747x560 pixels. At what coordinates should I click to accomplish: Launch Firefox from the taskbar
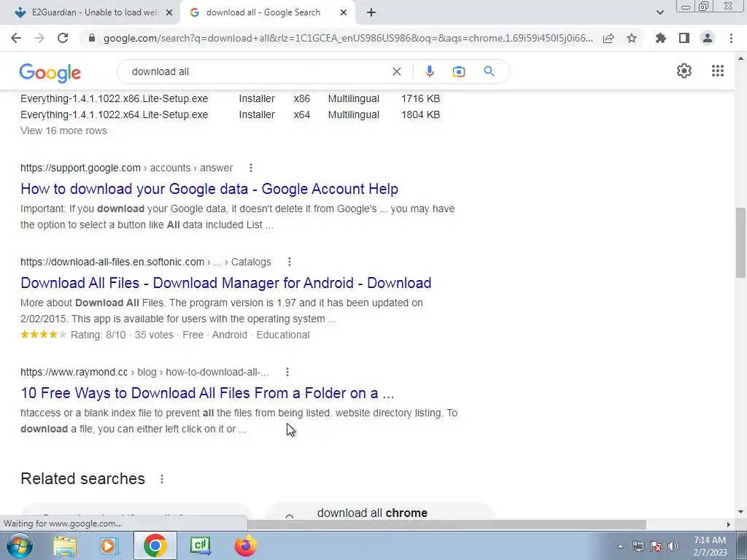tap(245, 545)
